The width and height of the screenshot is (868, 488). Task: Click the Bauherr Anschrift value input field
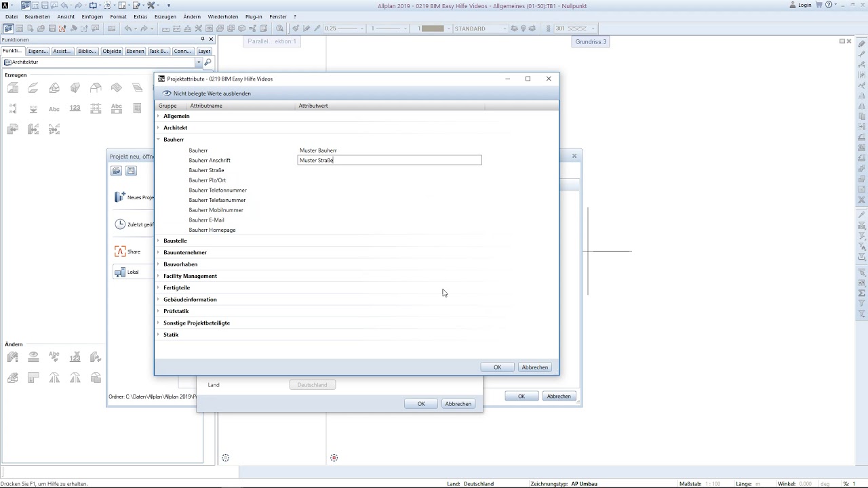389,161
